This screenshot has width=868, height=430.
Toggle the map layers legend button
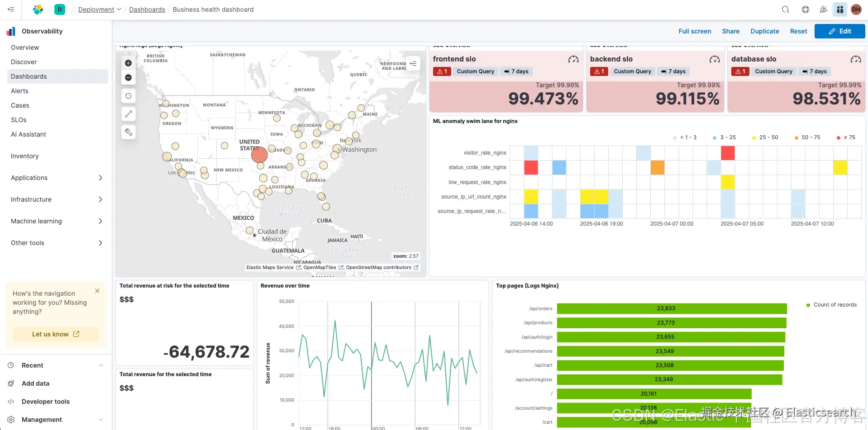(x=413, y=64)
